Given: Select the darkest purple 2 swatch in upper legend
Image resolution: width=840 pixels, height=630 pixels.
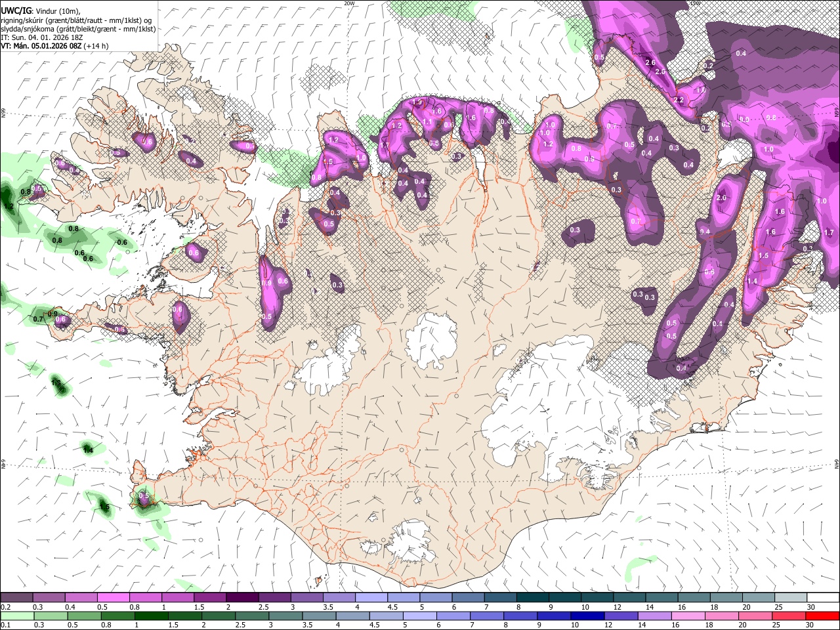Looking at the screenshot, I should [241, 597].
